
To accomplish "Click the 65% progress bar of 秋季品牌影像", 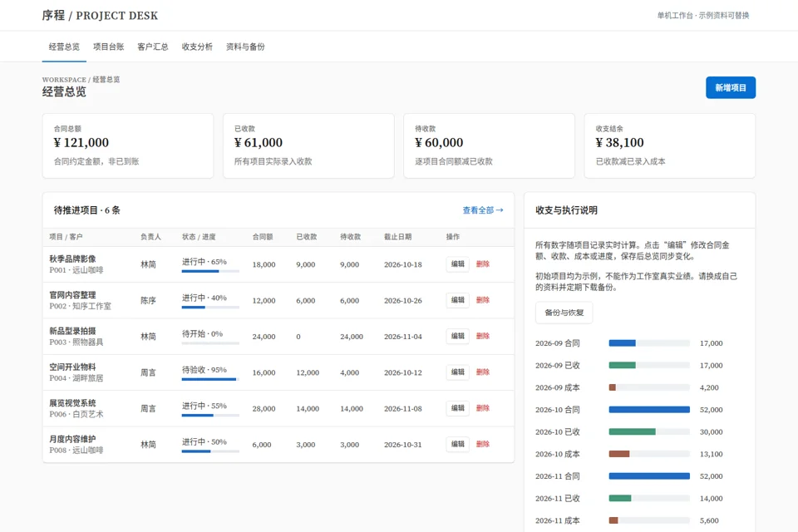I will pyautogui.click(x=210, y=271).
